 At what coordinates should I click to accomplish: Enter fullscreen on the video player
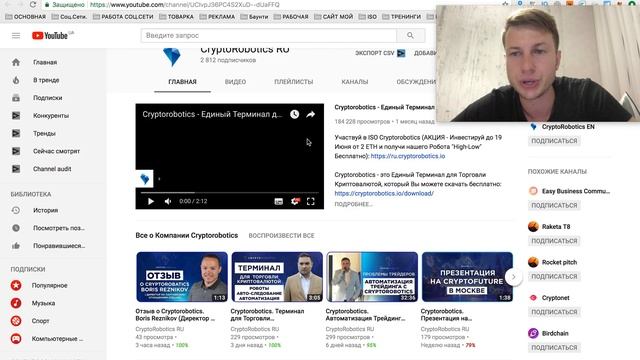[311, 201]
